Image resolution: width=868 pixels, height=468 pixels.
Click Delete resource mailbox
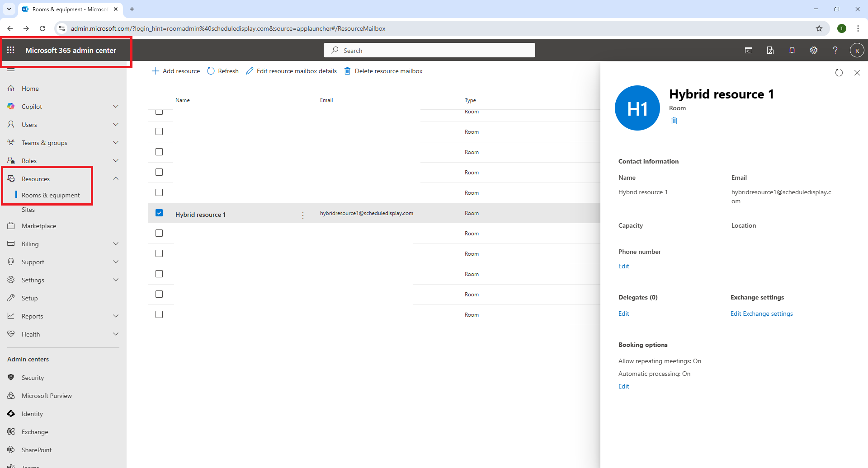coord(383,71)
